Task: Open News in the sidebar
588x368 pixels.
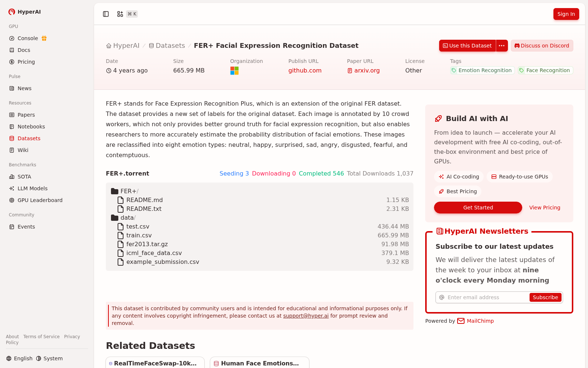Action: click(x=25, y=88)
